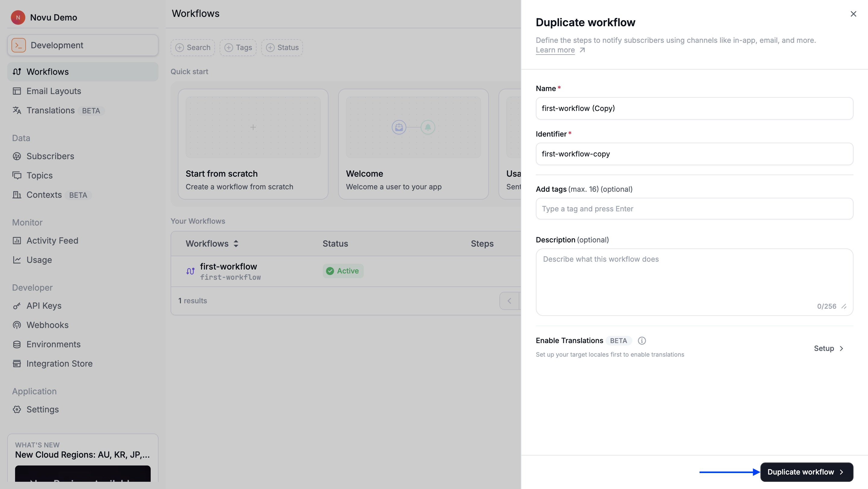View info about Enable Translations beta
This screenshot has height=489, width=868.
pyautogui.click(x=642, y=341)
